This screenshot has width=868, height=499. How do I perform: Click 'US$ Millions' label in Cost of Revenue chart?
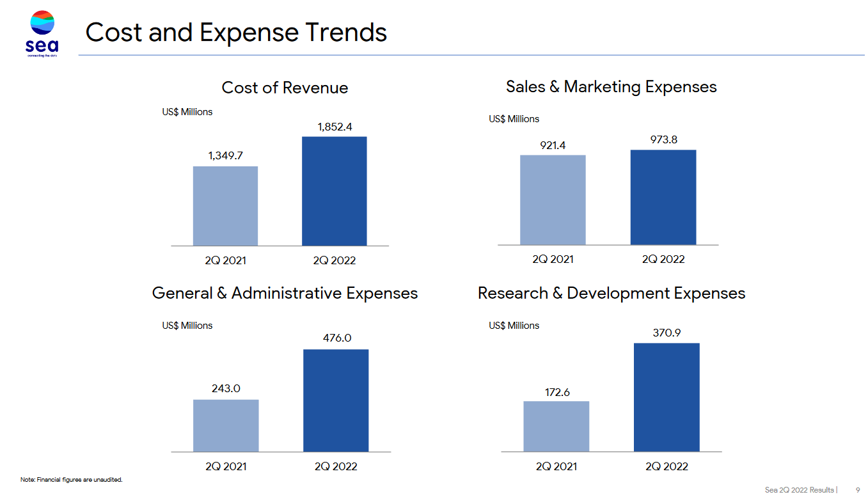coord(187,112)
